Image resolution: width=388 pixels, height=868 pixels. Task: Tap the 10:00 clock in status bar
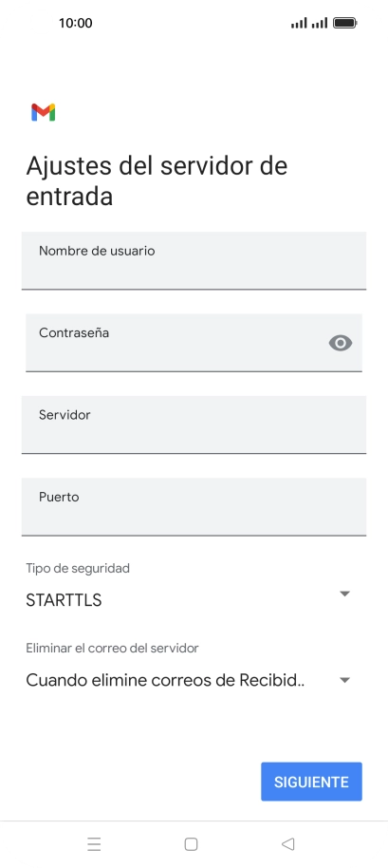click(75, 23)
